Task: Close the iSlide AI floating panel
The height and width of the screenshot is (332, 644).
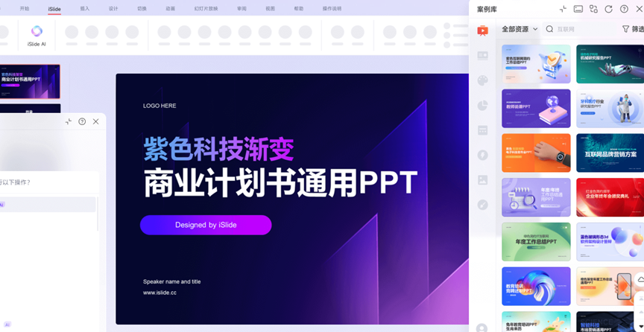Action: point(95,121)
